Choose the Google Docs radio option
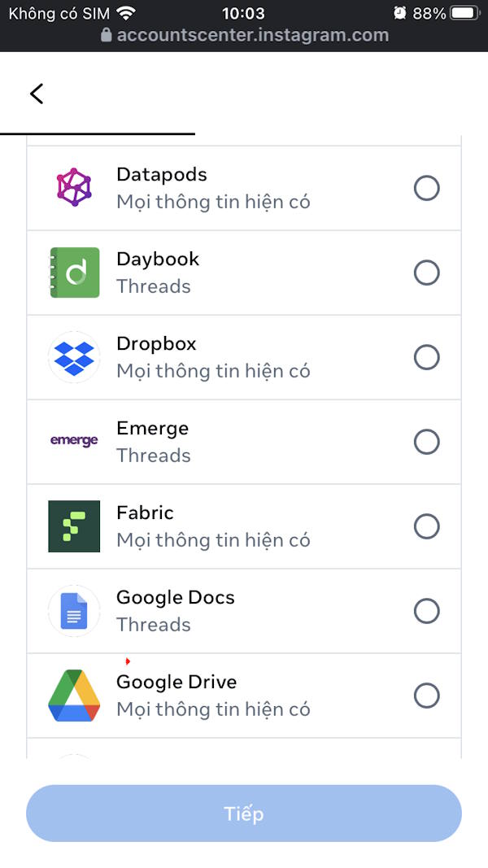The height and width of the screenshot is (868, 488). (426, 611)
